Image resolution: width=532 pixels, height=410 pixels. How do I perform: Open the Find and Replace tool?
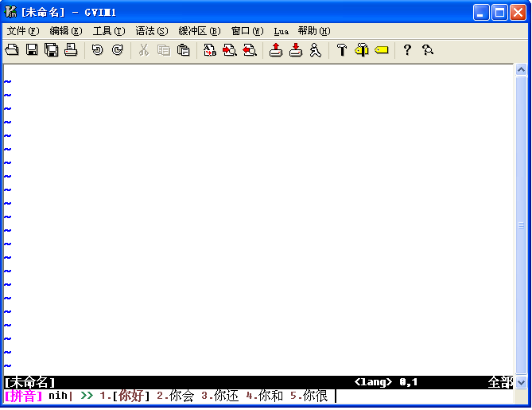(210, 50)
